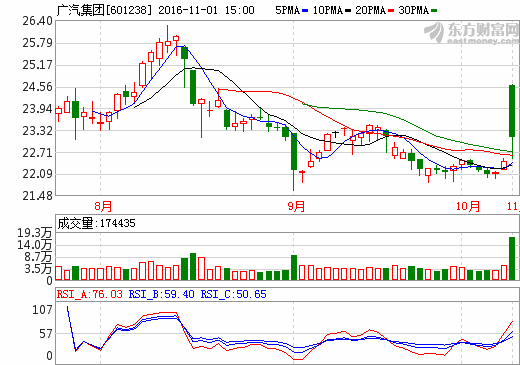
Task: Click the RSI_B:59.40 indicator label
Action: 162,294
